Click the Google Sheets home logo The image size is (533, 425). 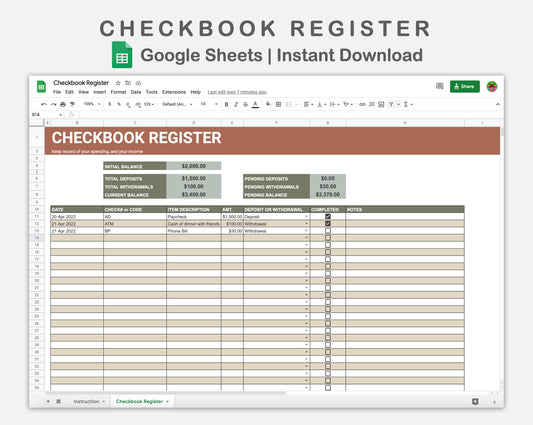click(x=41, y=86)
